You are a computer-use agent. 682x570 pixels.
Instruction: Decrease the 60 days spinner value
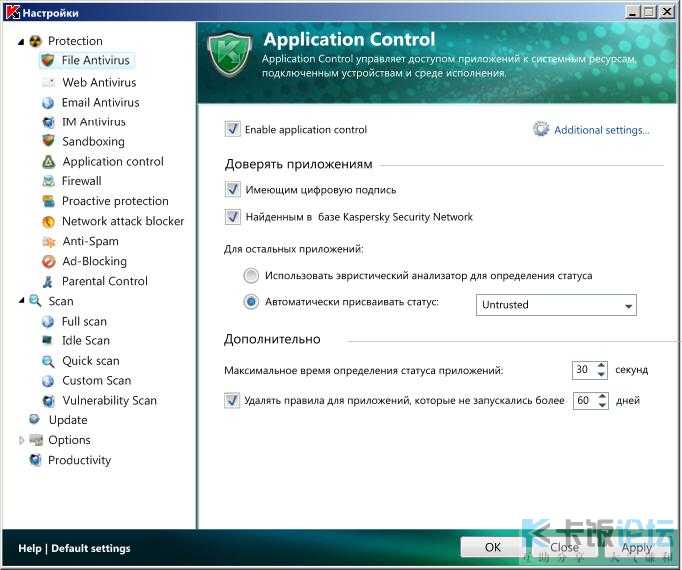(602, 405)
